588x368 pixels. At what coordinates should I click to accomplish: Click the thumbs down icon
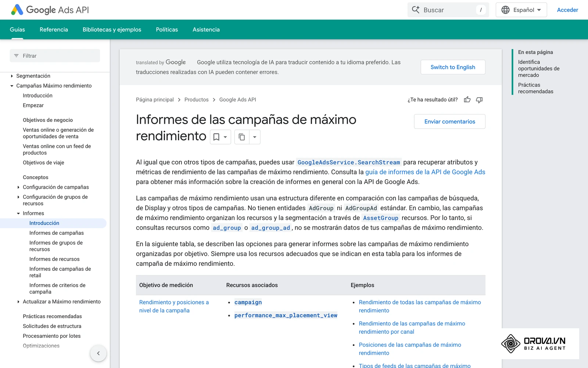(479, 100)
